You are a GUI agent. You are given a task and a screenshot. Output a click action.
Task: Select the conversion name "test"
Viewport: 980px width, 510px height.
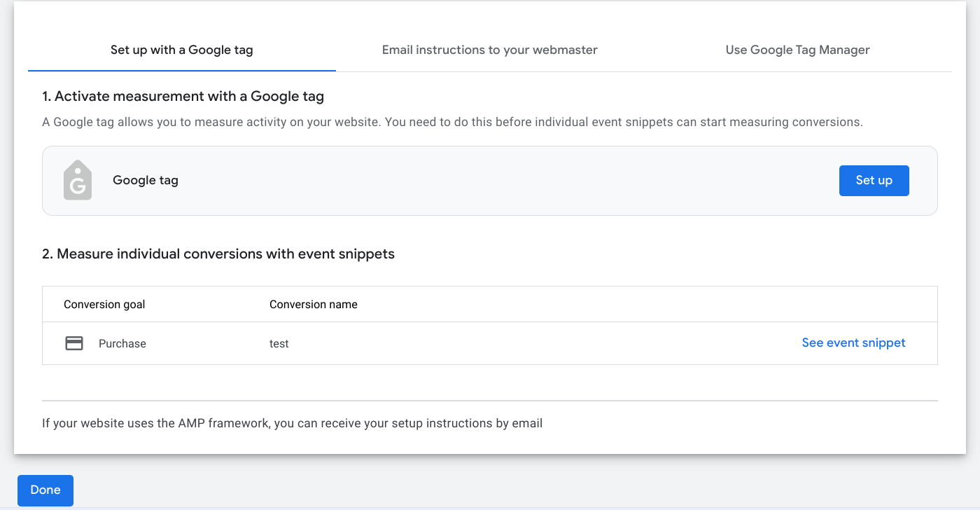279,343
